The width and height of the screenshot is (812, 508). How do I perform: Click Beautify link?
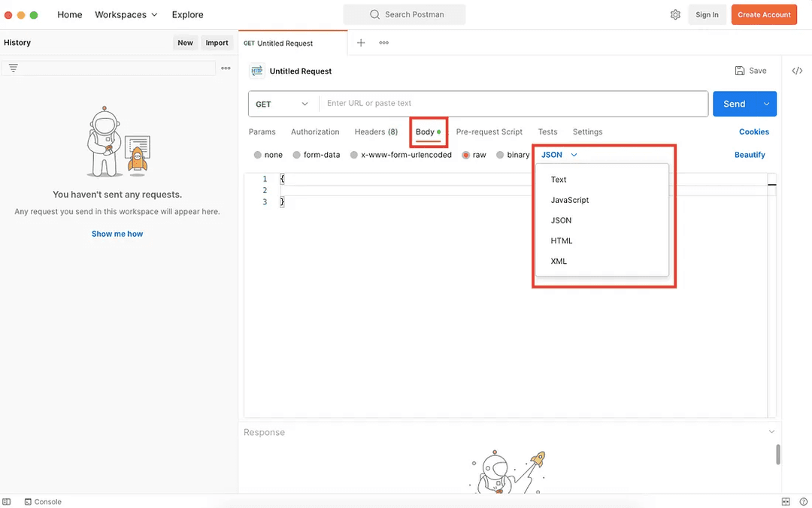750,155
